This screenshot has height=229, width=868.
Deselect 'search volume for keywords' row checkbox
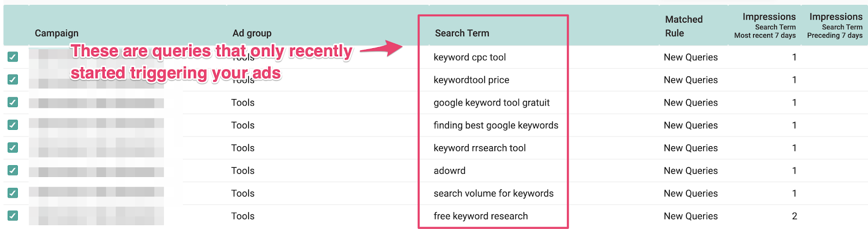click(13, 193)
